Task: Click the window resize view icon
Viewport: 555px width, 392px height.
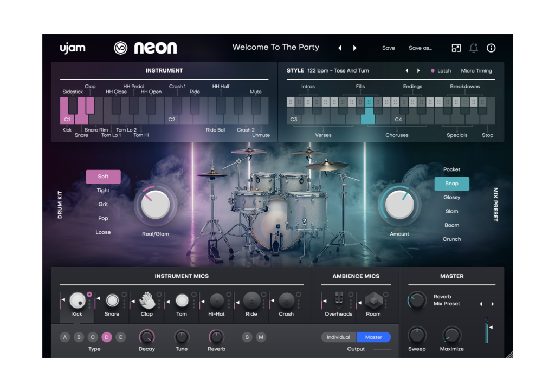Action: pos(456,48)
